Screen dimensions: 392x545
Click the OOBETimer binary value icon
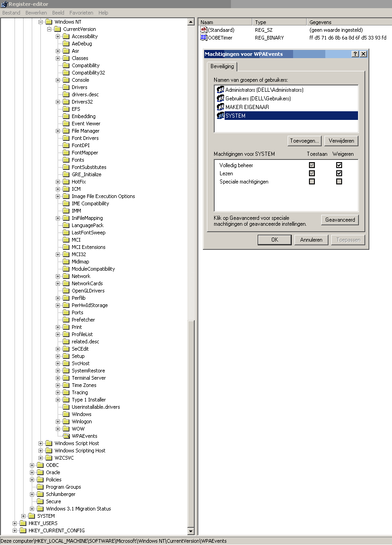(x=204, y=37)
